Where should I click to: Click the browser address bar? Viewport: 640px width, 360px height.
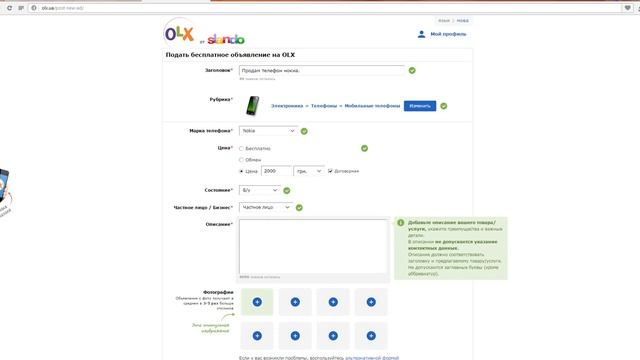[x=327, y=8]
